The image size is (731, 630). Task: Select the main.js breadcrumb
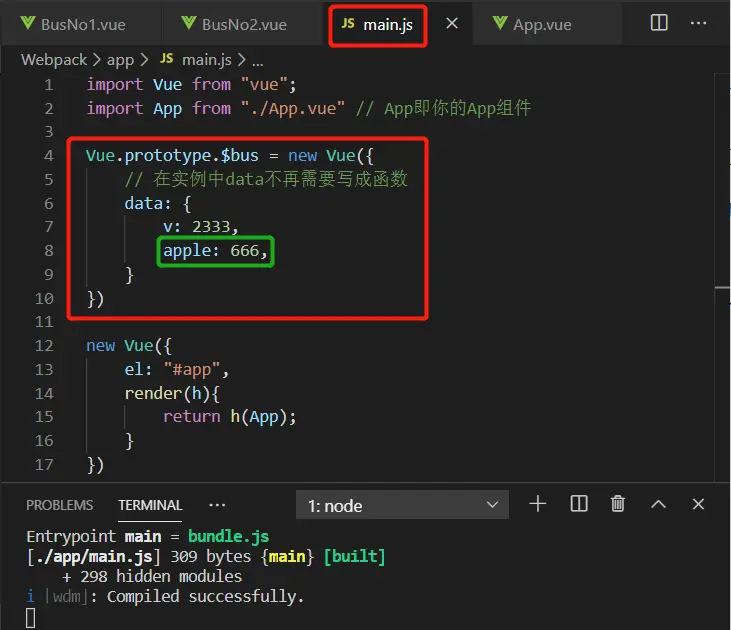pyautogui.click(x=207, y=60)
